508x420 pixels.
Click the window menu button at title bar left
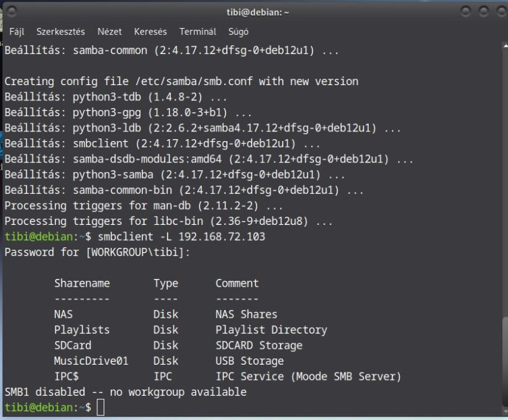tap(11, 11)
